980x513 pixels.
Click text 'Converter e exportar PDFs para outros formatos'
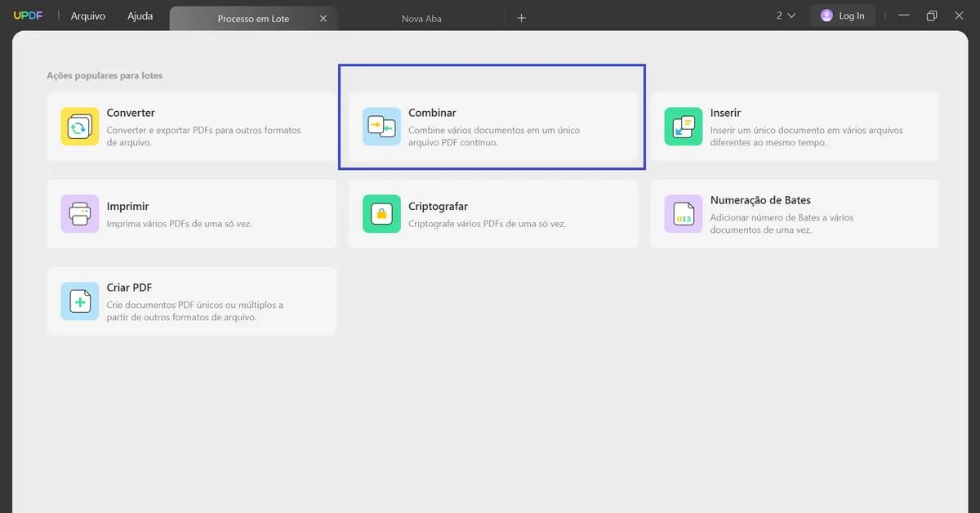[x=203, y=130]
